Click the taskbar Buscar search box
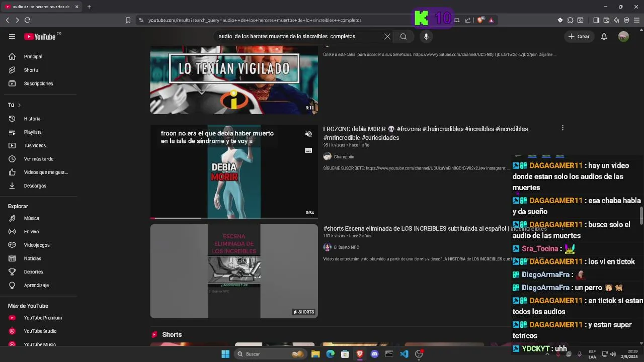The image size is (644, 362). click(271, 354)
